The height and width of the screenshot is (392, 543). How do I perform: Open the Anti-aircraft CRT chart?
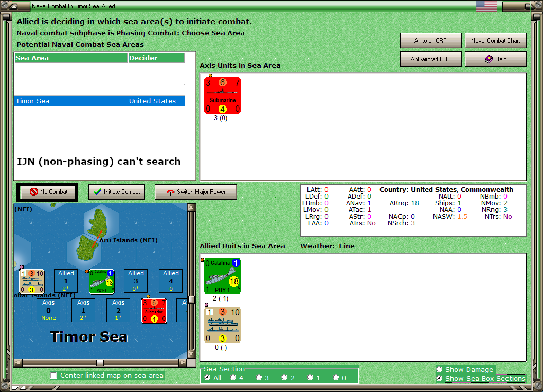click(x=431, y=59)
